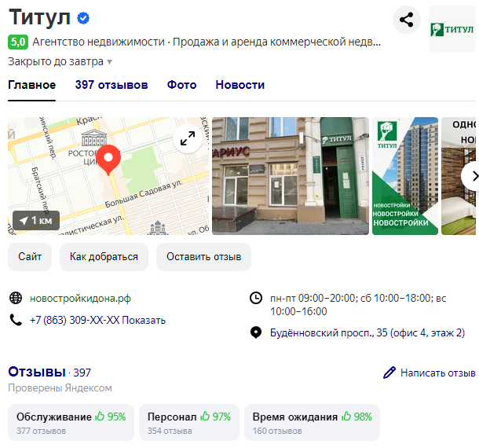Click the 1 км distance badge on map
Viewport: 479px width, 448px height.
point(36,220)
